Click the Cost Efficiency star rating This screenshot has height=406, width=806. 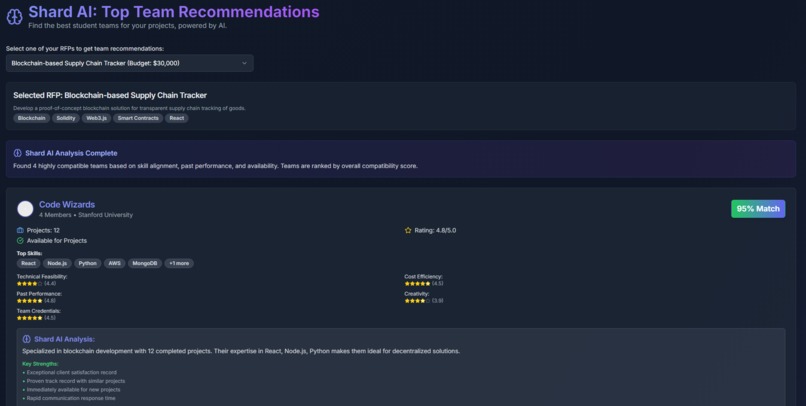[417, 284]
